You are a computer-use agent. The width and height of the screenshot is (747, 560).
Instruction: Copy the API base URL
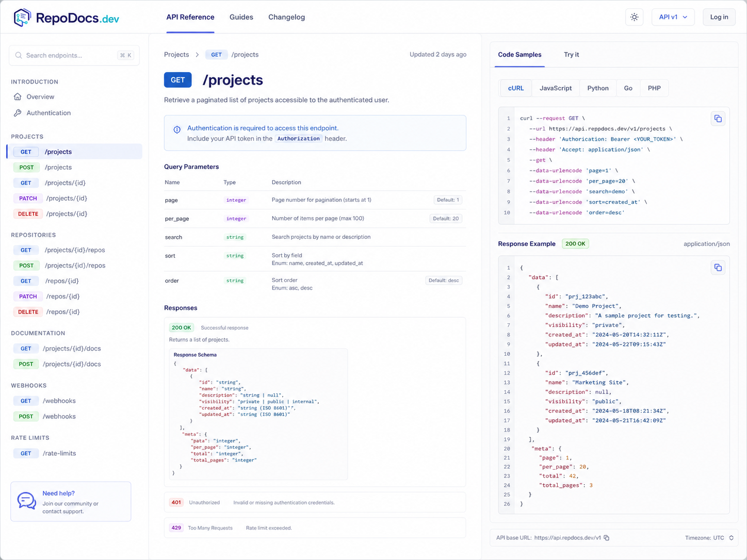[607, 538]
